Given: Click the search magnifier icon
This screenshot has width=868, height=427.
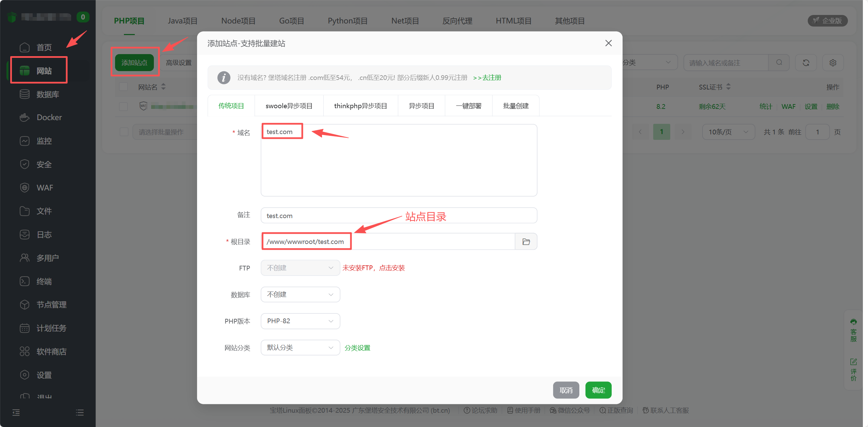Looking at the screenshot, I should pyautogui.click(x=779, y=63).
